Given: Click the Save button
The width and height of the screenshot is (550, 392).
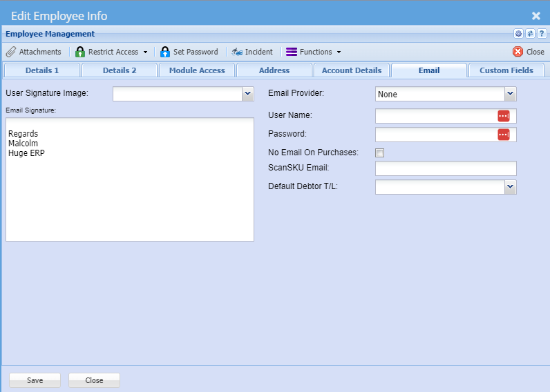Looking at the screenshot, I should coord(35,380).
